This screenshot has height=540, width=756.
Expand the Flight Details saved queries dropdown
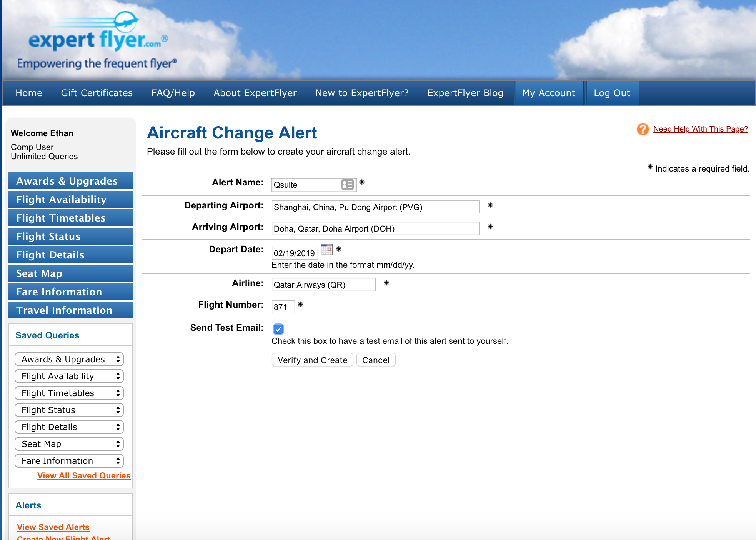[x=69, y=427]
